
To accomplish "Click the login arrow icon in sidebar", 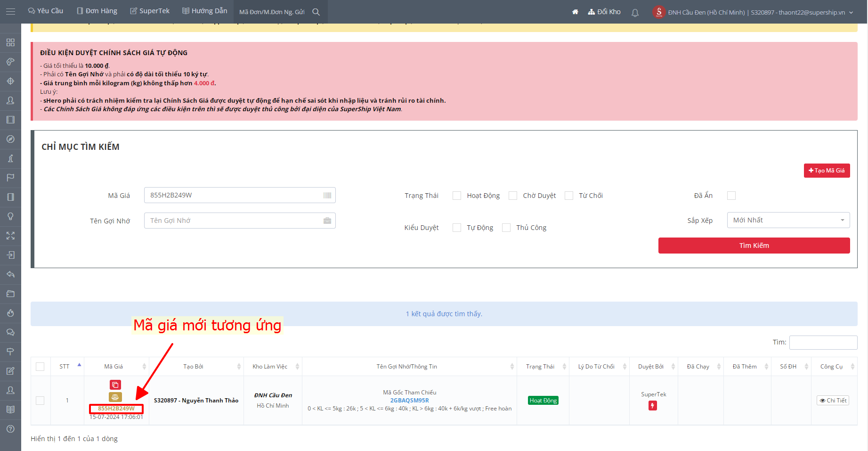I will (x=10, y=255).
